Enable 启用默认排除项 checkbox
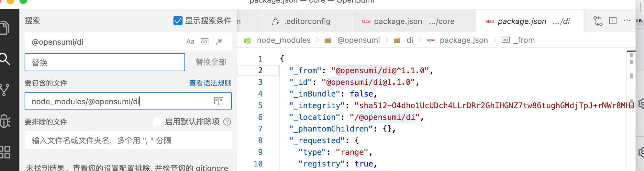Image resolution: width=644 pixels, height=171 pixels. (x=158, y=122)
